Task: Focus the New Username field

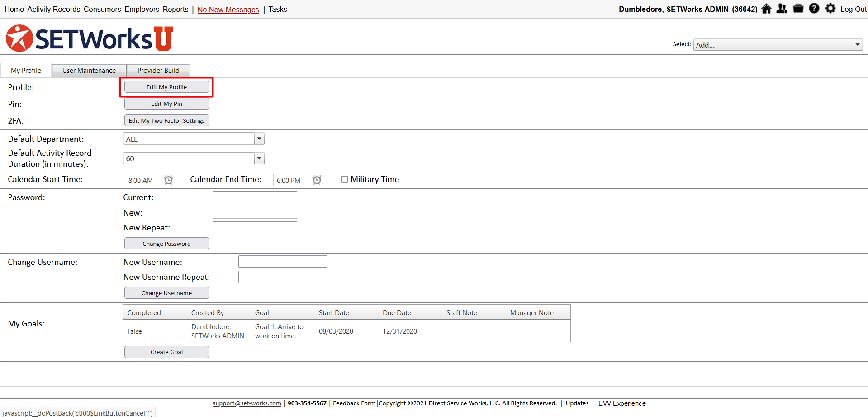Action: [x=283, y=262]
